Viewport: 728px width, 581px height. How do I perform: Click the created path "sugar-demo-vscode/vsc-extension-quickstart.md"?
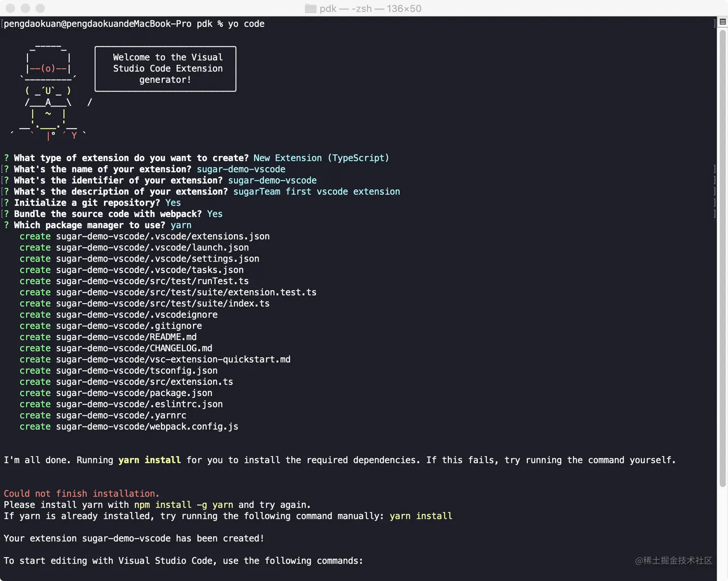click(x=173, y=359)
